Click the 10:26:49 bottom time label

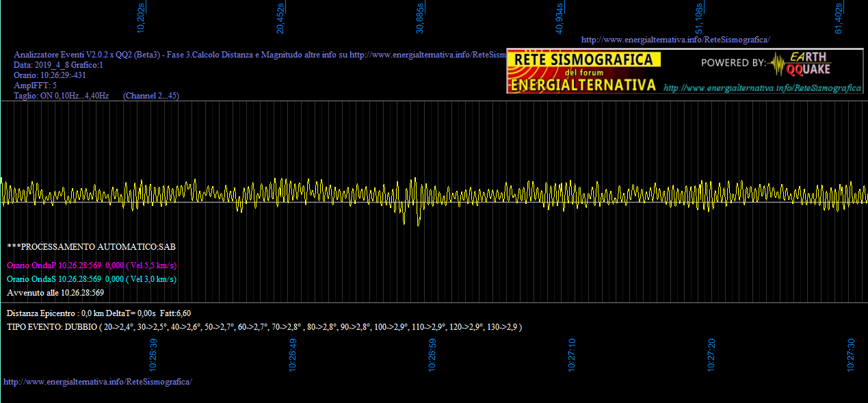293,355
